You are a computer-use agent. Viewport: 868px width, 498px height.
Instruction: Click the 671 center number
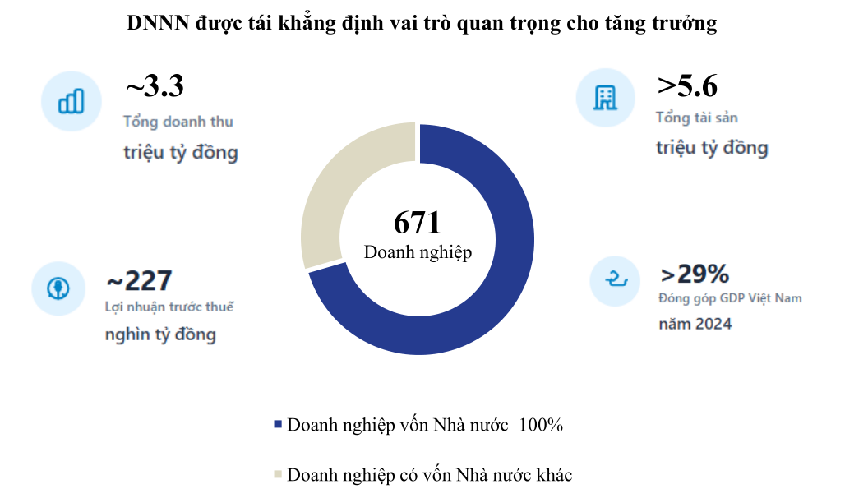point(418,223)
